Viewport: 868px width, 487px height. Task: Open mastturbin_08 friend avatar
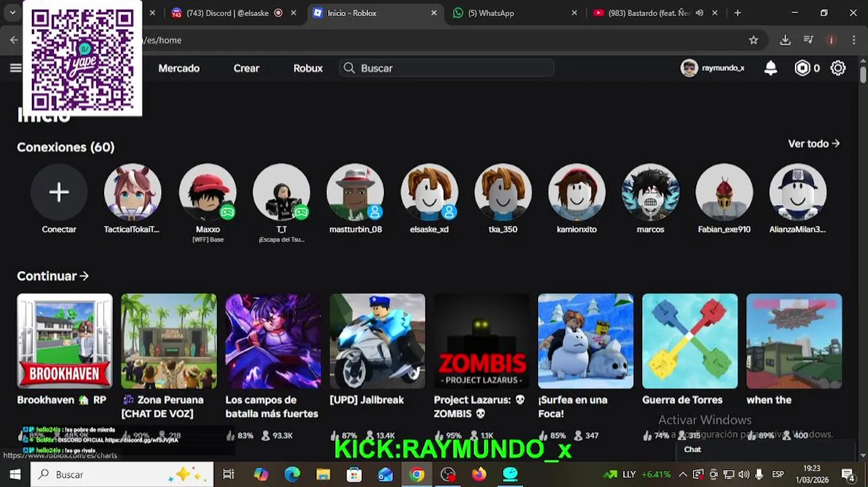click(355, 192)
